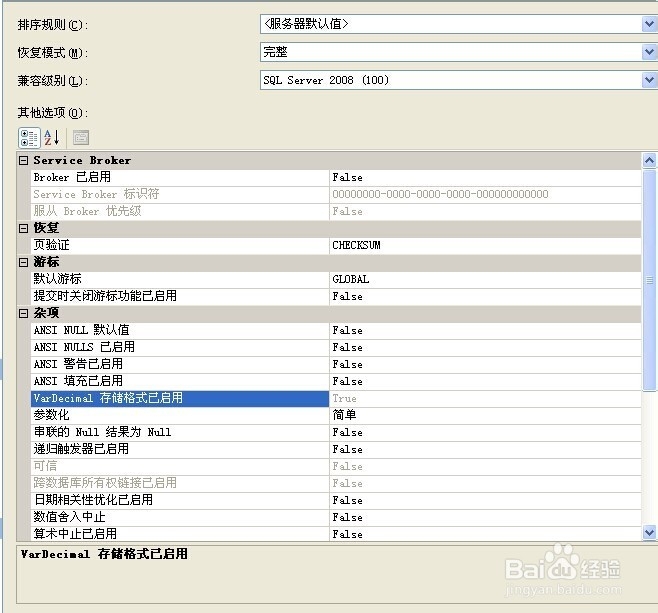The width and height of the screenshot is (658, 613).
Task: Open the 排序规则 dropdown
Action: pos(649,24)
